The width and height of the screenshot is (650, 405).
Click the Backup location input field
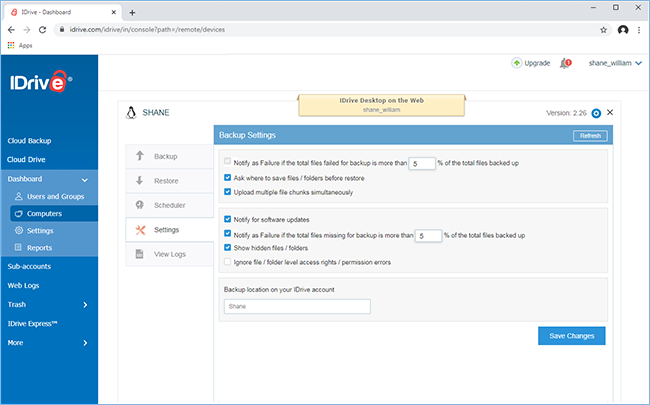point(297,307)
